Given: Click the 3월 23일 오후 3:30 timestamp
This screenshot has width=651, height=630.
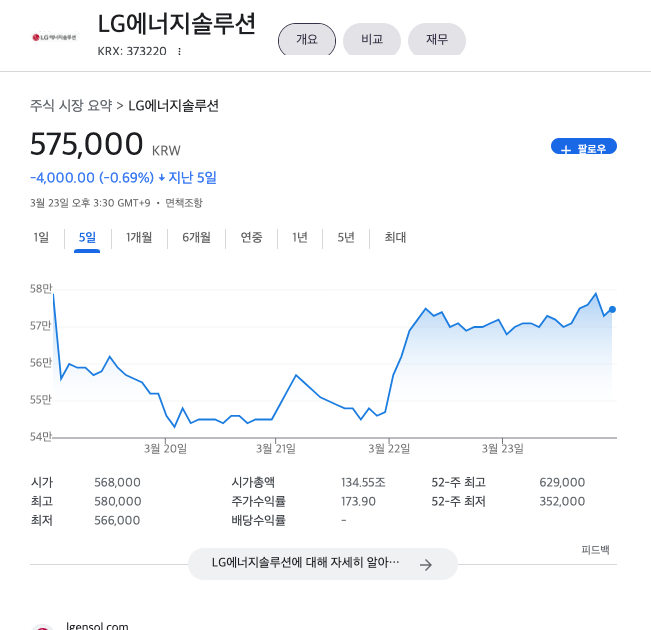Looking at the screenshot, I should [x=90, y=203].
